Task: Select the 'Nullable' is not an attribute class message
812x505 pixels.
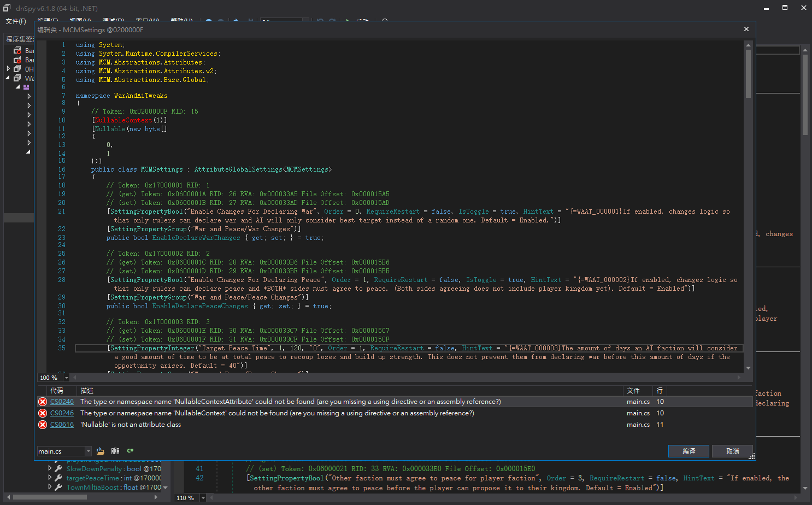Action: [x=131, y=425]
